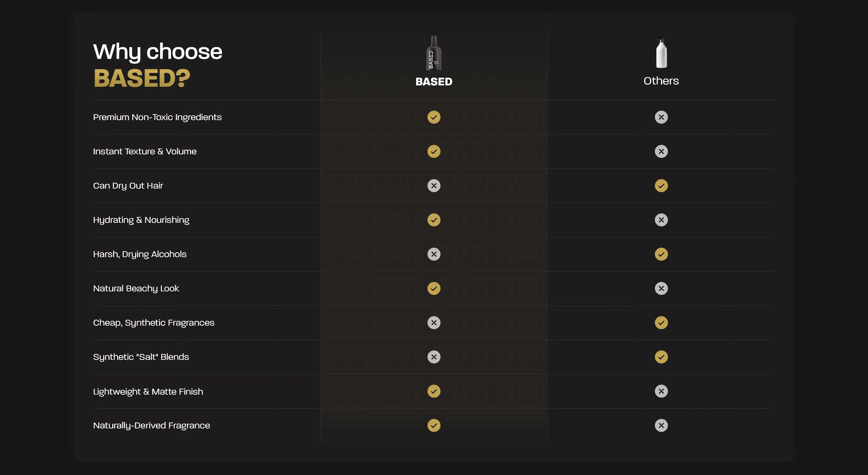The image size is (868, 475).
Task: Click the black BASED bottle image
Action: [x=434, y=53]
